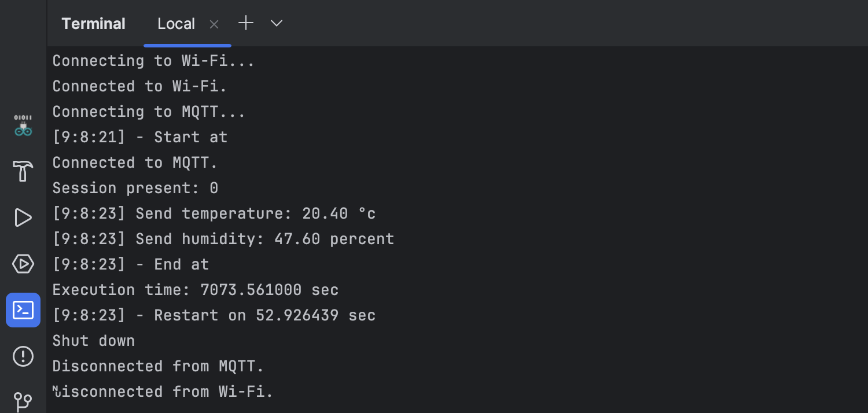The height and width of the screenshot is (413, 868).
Task: Click the Run play icon
Action: [x=23, y=217]
